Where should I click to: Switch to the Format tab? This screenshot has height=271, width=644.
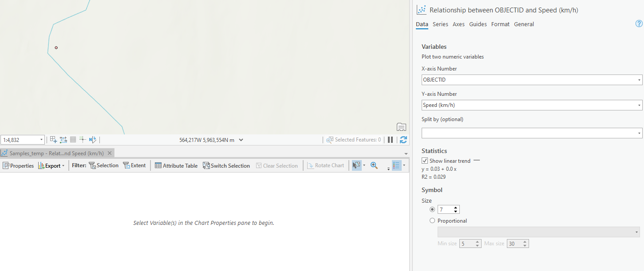tap(500, 24)
